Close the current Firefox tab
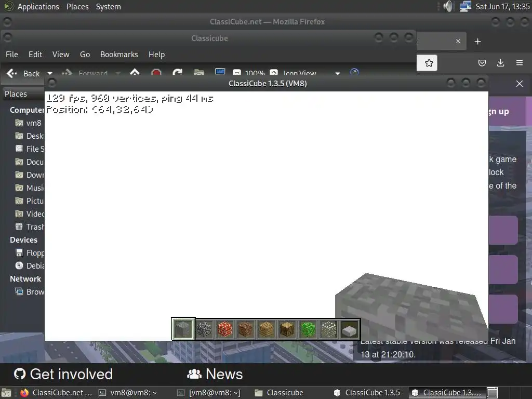 pos(458,41)
